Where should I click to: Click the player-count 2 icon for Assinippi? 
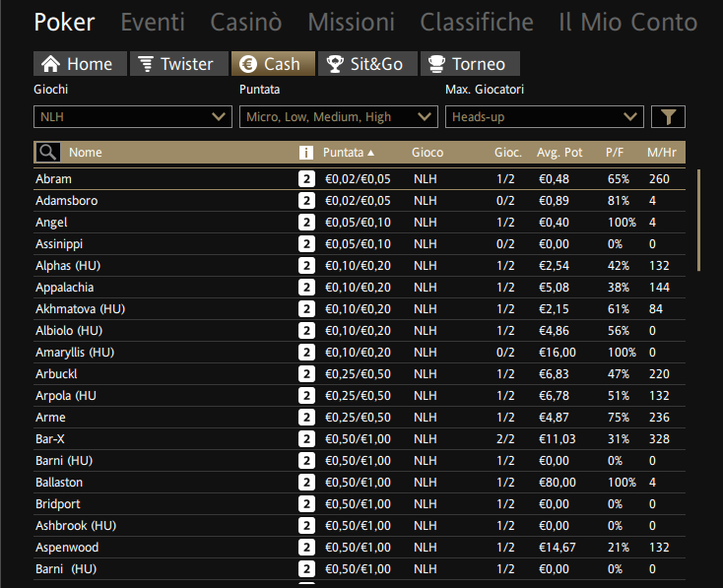click(306, 244)
